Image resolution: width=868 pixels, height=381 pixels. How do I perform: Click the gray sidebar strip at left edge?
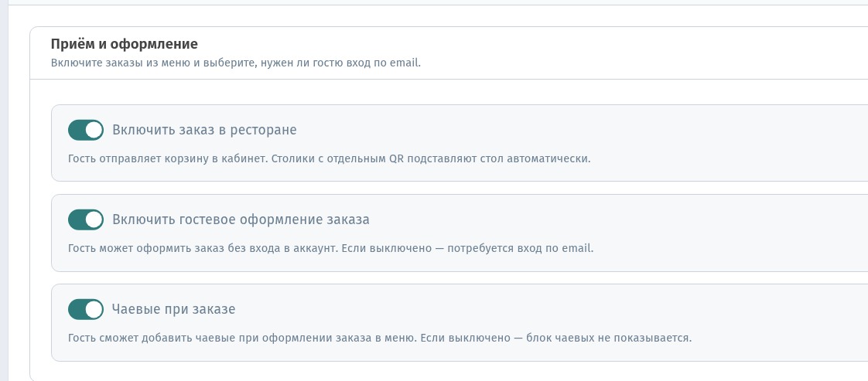coord(4,190)
